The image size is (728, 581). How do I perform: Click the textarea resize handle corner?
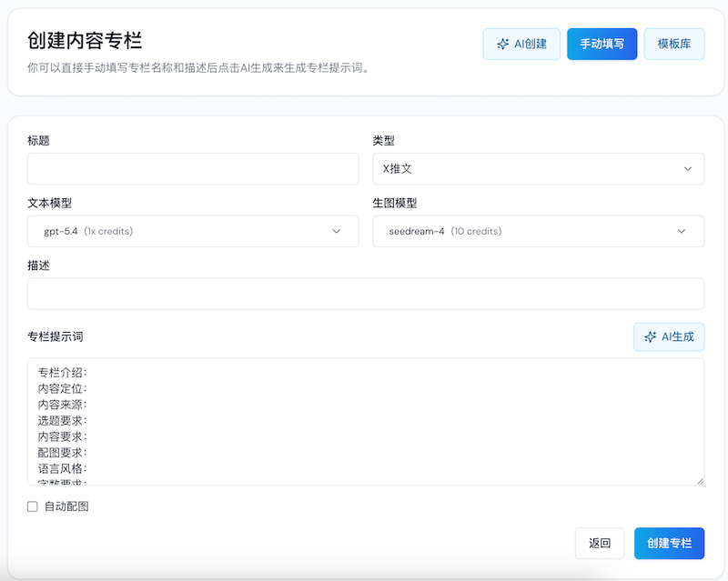700,481
